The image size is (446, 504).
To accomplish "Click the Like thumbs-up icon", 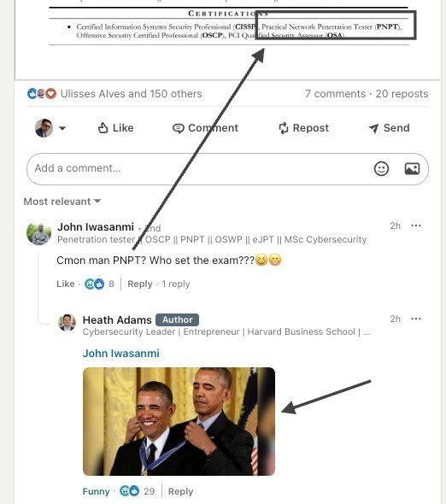I will tap(103, 128).
